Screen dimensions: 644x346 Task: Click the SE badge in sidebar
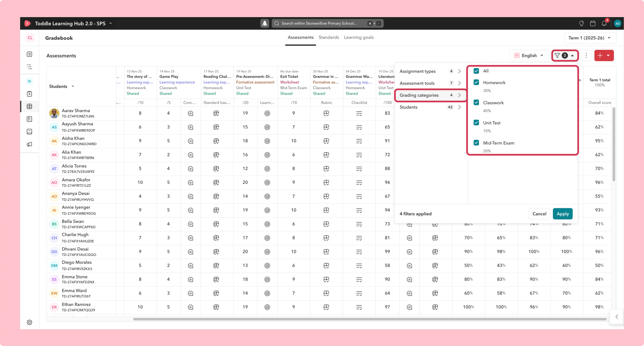[x=29, y=81]
